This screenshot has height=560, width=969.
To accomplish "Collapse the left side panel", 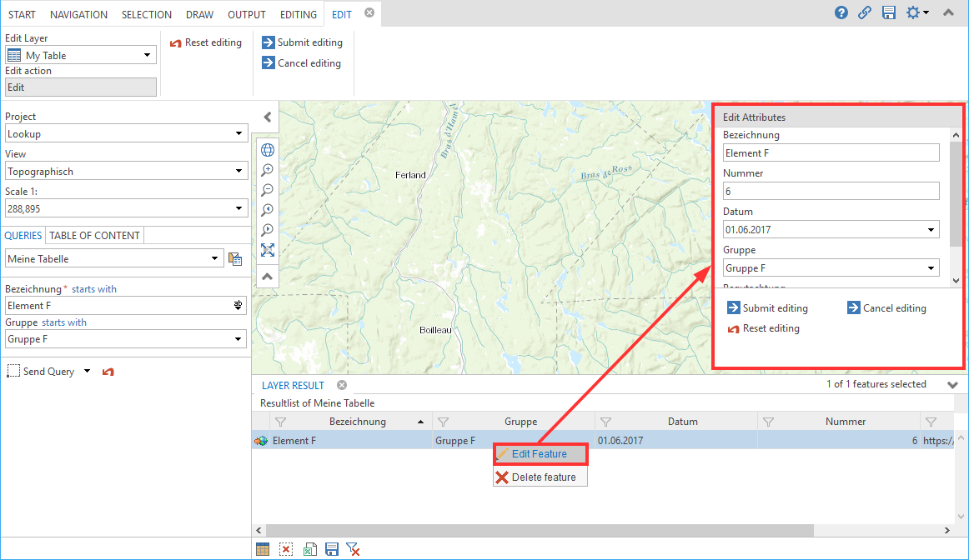I will pos(268,117).
